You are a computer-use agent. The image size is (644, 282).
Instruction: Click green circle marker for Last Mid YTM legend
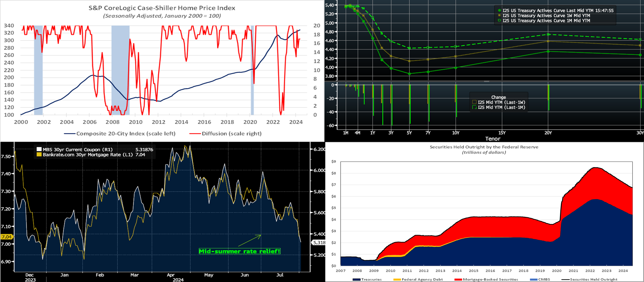499,11
